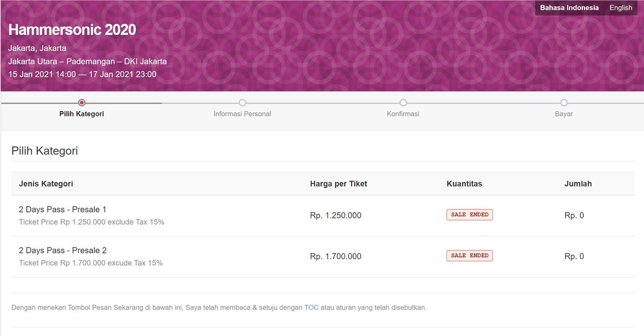Click the Jakarta, Jakarta city line in header
Image resolution: width=644 pixels, height=336 pixels.
click(38, 48)
